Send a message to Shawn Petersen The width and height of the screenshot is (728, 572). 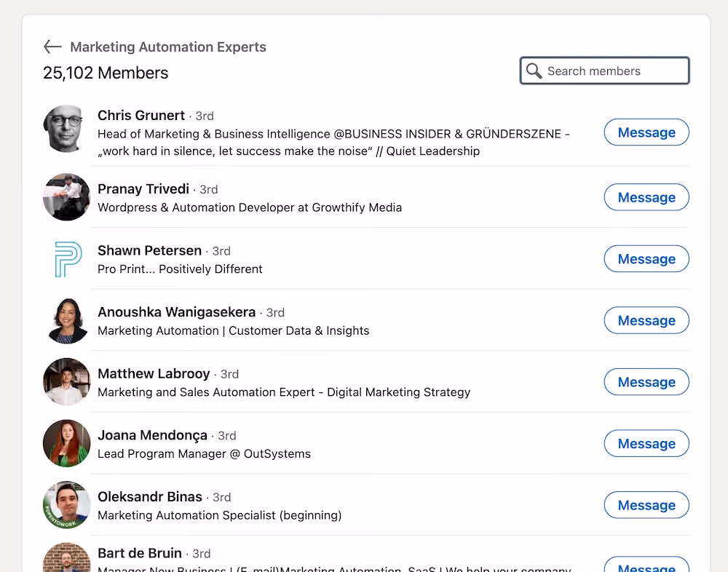[x=646, y=258]
